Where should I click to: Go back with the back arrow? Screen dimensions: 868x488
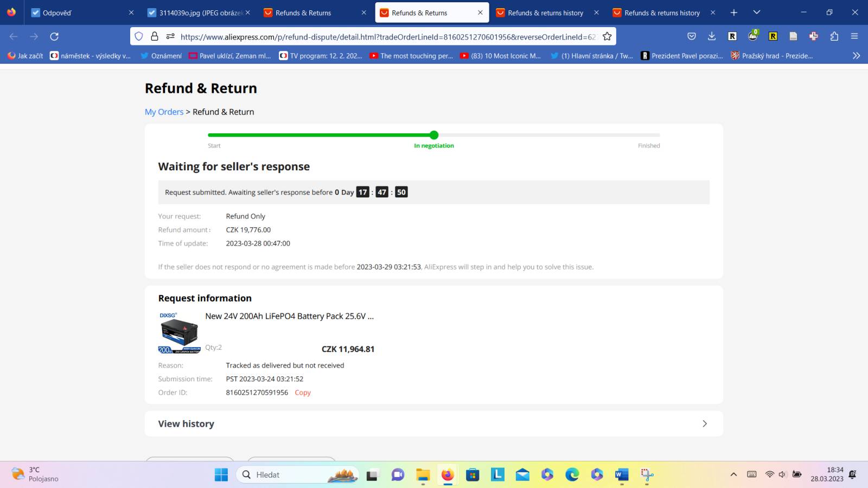point(14,36)
